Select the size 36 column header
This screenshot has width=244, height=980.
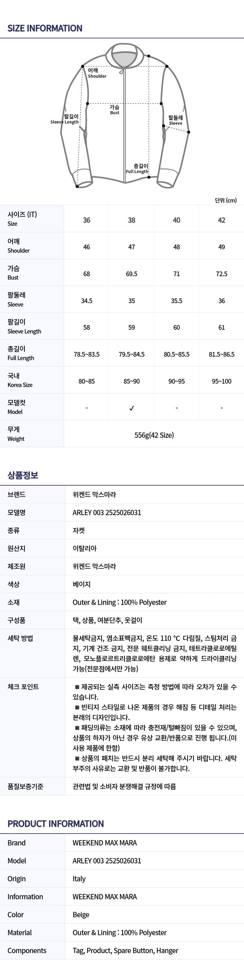[x=86, y=220]
